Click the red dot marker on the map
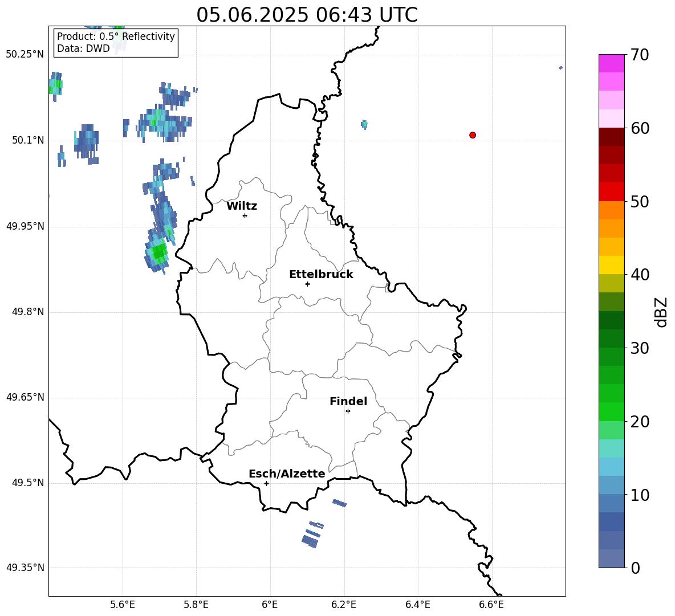675x616 pixels. [x=473, y=135]
